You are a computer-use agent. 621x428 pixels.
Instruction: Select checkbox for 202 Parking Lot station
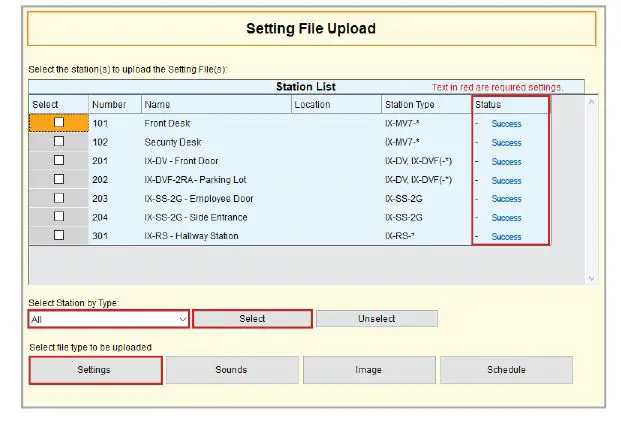click(59, 179)
